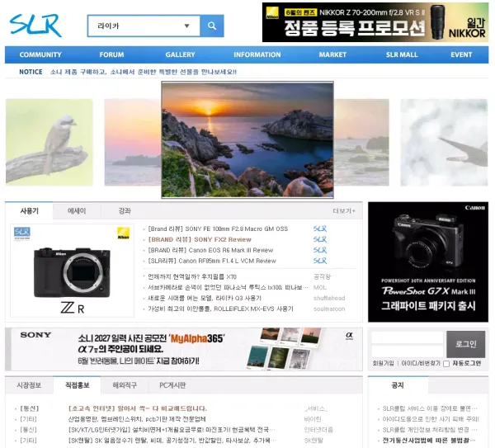Open notice 아이디도용으로 인한 사기 피해 주의
The image size is (495, 448).
(431, 419)
